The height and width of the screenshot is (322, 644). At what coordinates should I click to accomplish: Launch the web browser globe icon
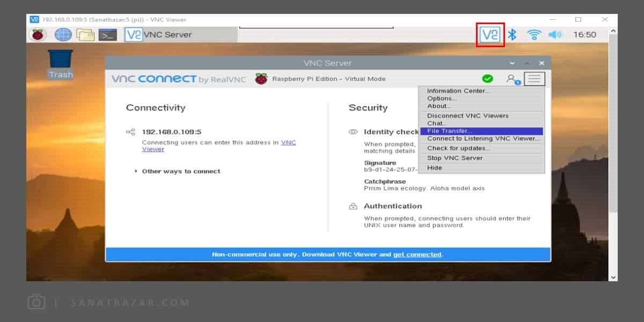(63, 35)
